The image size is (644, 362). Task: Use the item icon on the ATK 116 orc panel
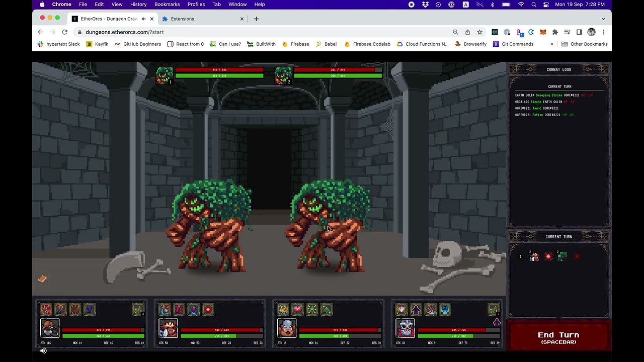click(138, 309)
